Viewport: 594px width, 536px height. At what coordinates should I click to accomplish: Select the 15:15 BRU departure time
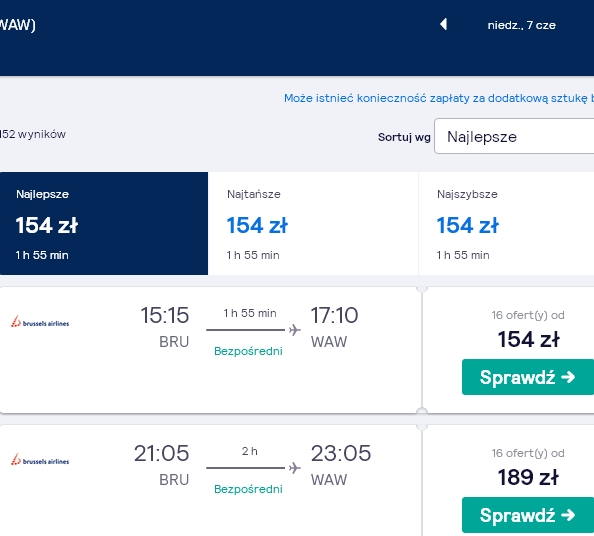click(x=164, y=315)
